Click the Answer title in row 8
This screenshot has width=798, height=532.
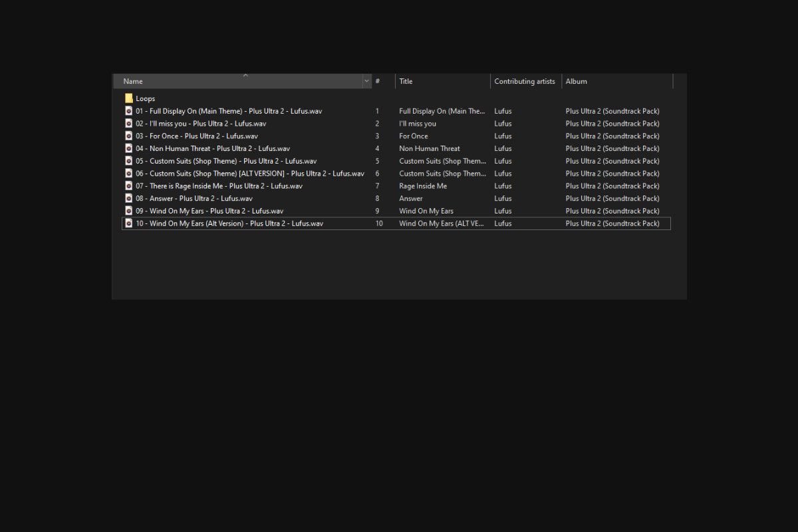pyautogui.click(x=411, y=198)
